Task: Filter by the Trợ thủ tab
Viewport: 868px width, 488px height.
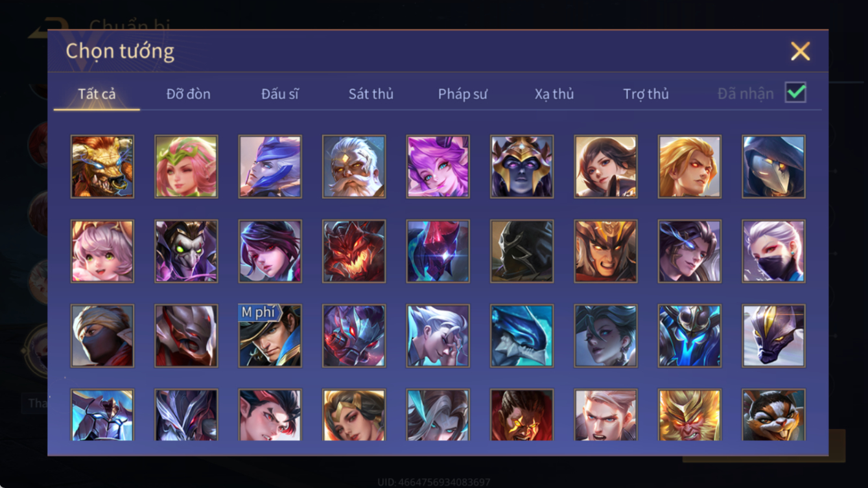Action: pyautogui.click(x=646, y=94)
